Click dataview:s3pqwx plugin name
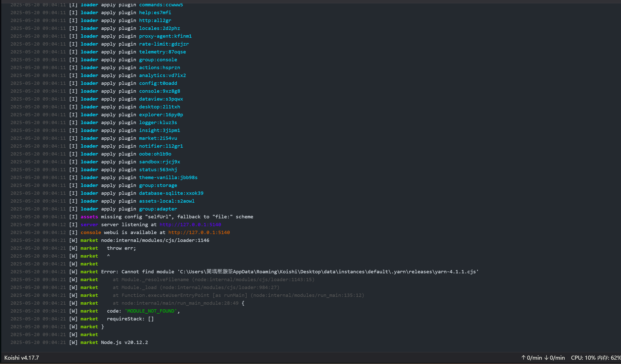 pos(161,99)
